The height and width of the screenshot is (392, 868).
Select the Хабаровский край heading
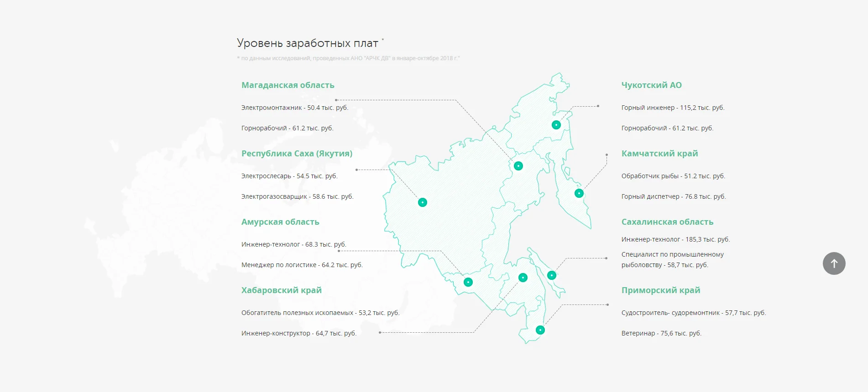click(x=282, y=290)
